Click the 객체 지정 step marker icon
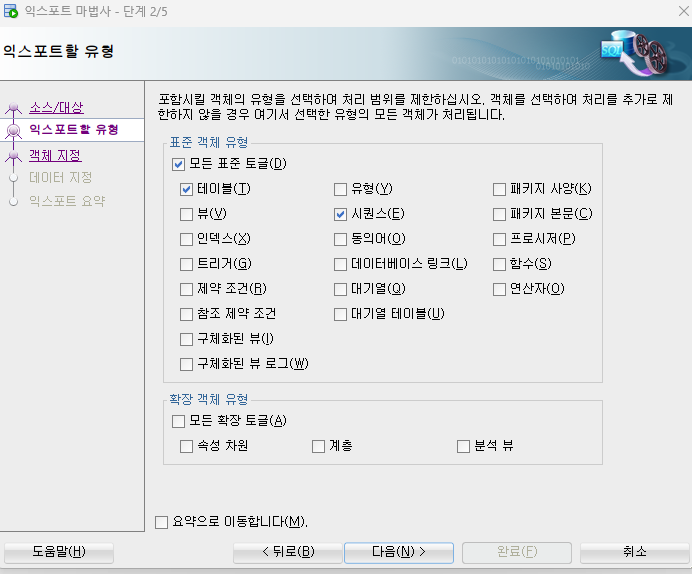 [14, 155]
